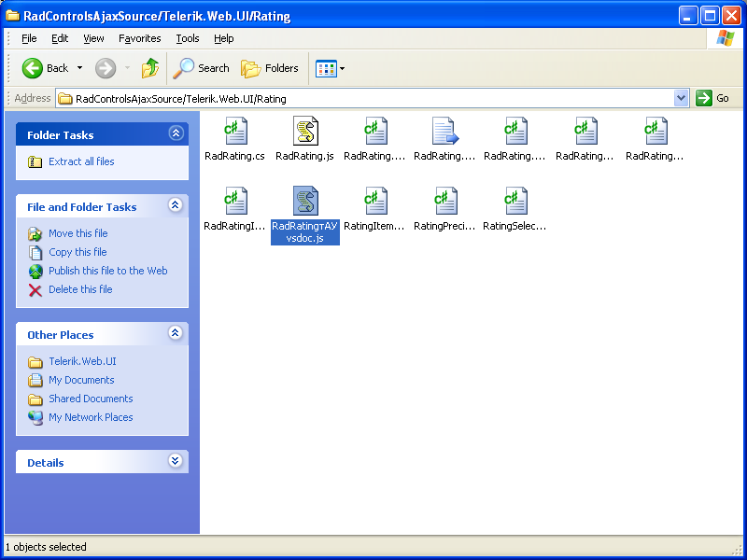Click the Forward arrow icon
This screenshot has width=747, height=560.
click(106, 68)
